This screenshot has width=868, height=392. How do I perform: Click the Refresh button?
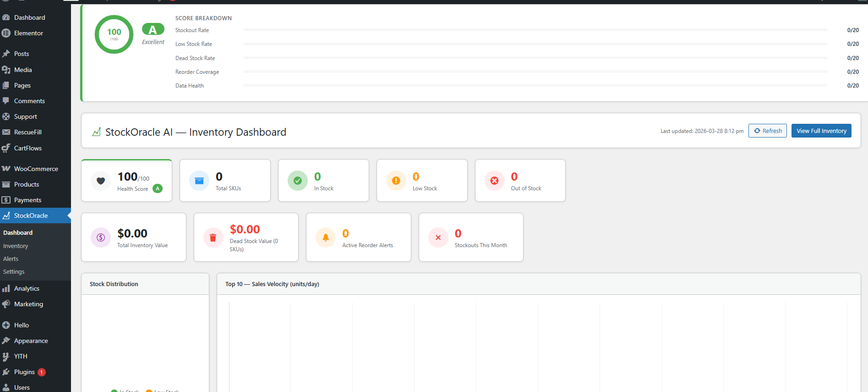coord(768,131)
